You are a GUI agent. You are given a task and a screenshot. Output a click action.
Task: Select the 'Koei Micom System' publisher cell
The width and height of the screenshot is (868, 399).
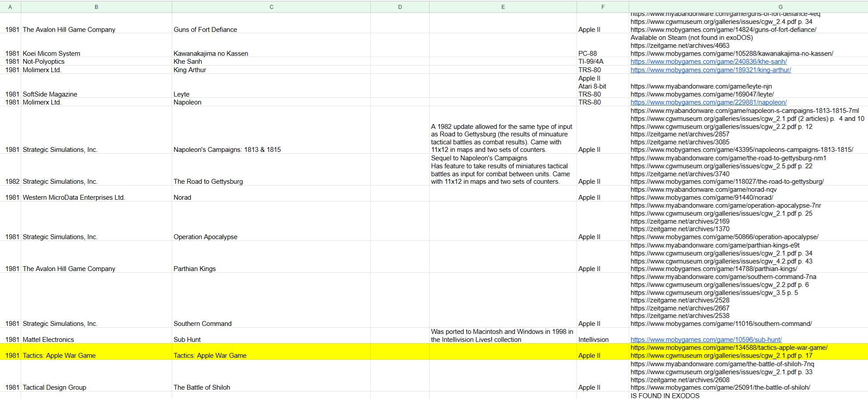point(51,54)
